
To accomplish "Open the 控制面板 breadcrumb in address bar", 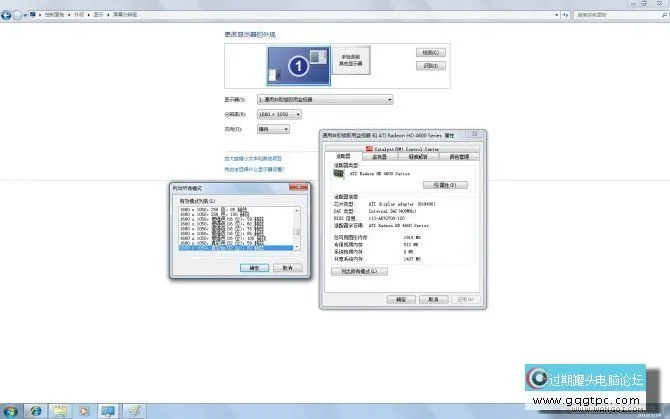I will pos(54,15).
